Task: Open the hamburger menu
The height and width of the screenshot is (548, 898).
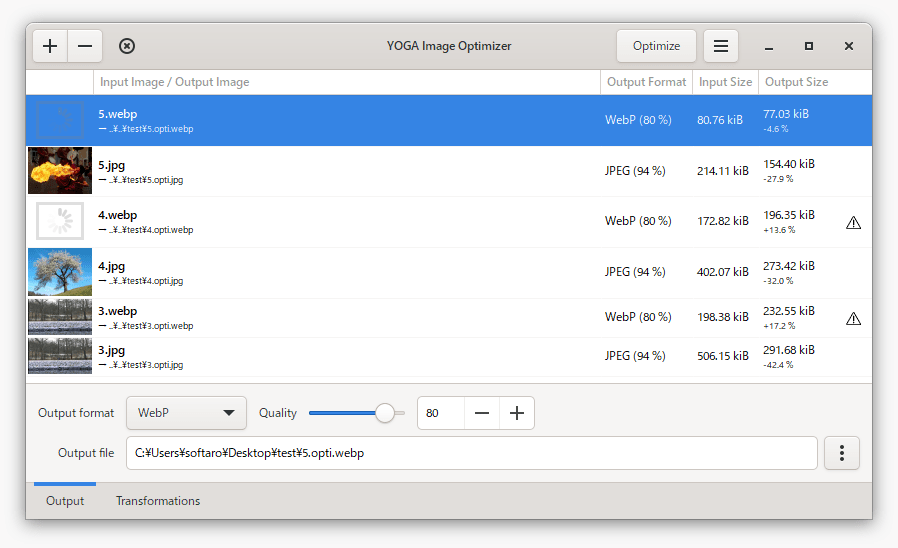Action: coord(720,46)
